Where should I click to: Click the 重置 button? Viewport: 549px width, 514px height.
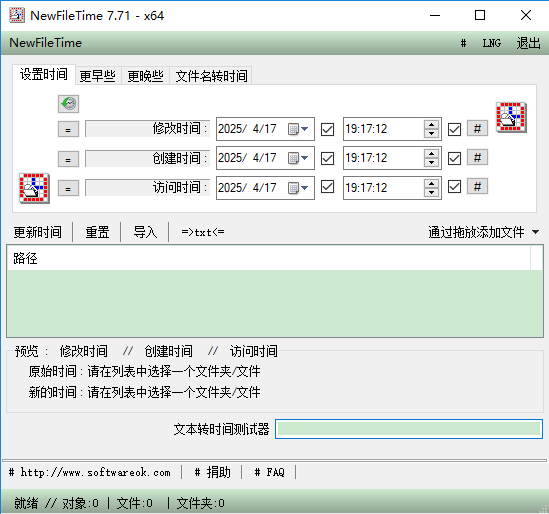pos(97,232)
